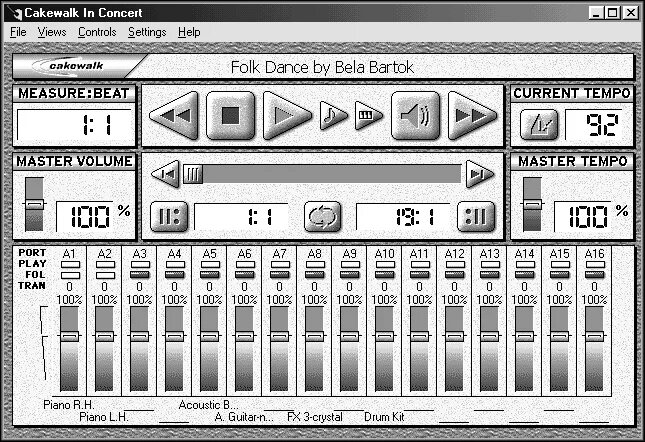
Task: Click the loop end field showing 19:1
Action: tap(402, 216)
